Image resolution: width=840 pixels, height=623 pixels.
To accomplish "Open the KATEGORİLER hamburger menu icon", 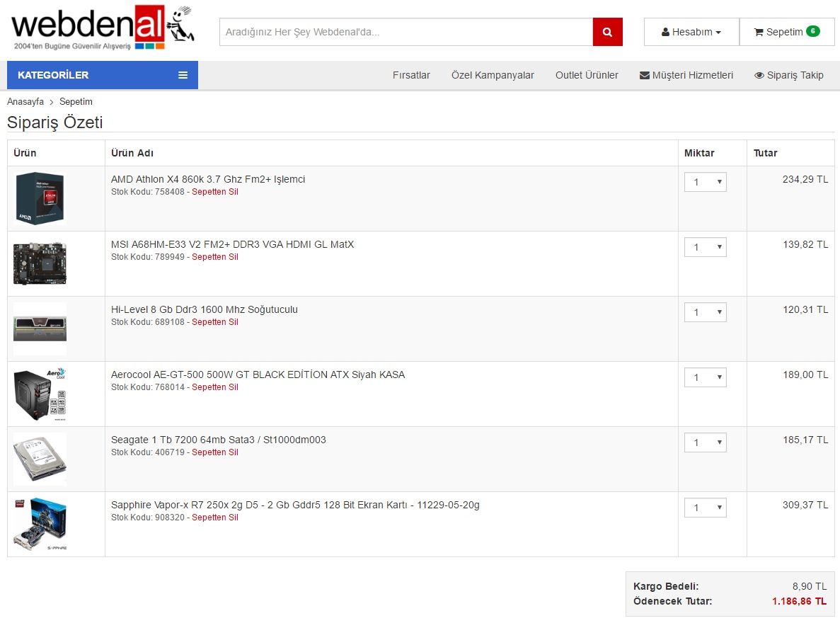I will (x=183, y=75).
